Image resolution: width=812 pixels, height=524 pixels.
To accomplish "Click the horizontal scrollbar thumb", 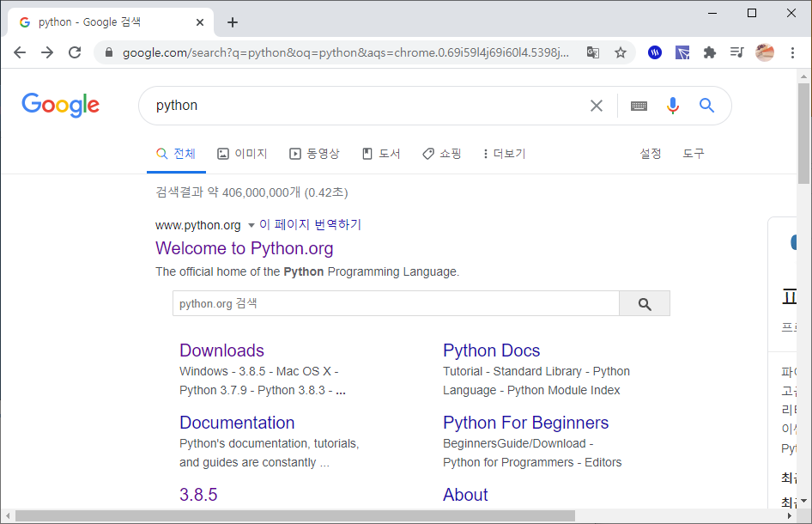I will click(x=295, y=516).
